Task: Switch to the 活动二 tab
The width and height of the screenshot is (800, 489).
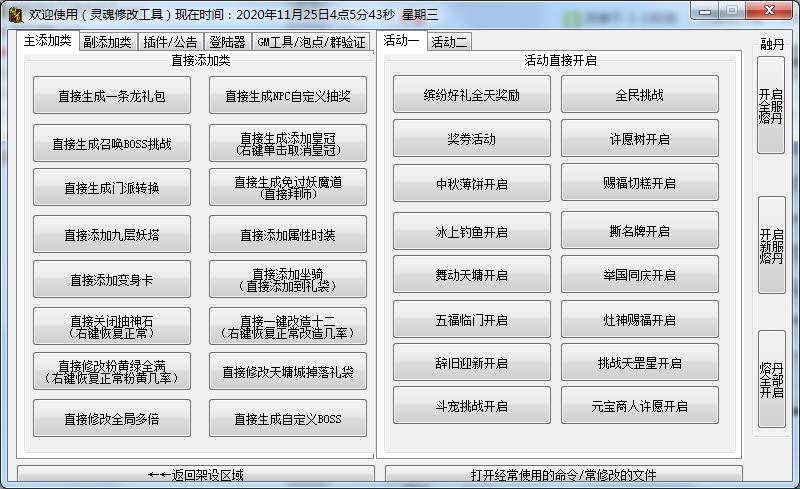Action: (x=450, y=41)
